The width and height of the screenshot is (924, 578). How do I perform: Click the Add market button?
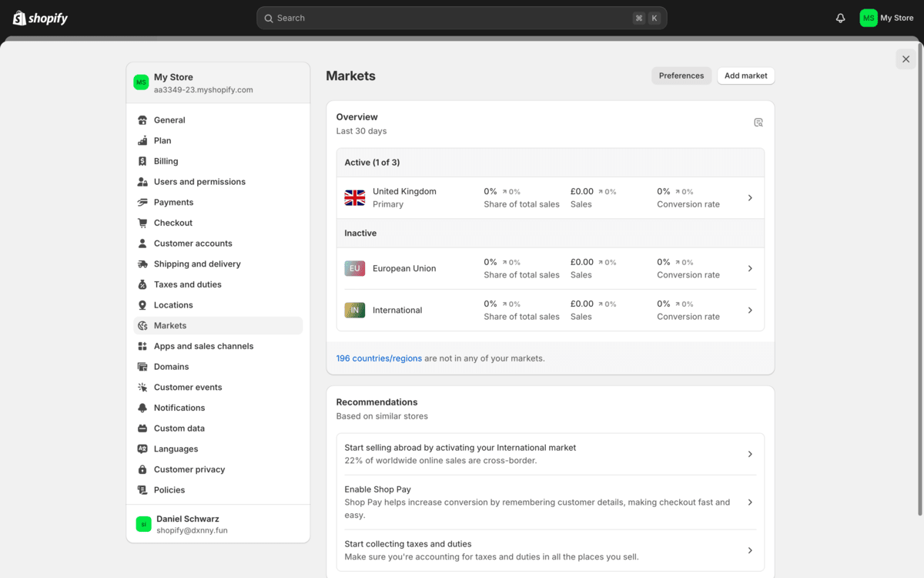(745, 76)
